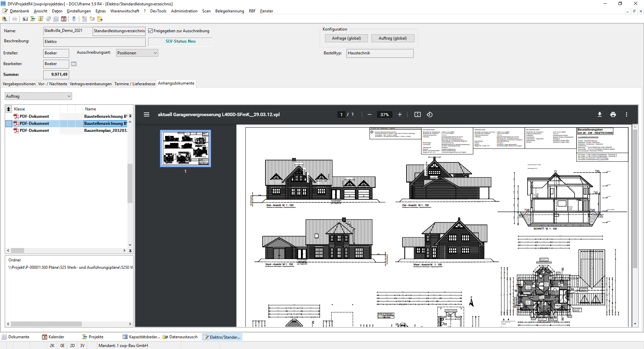Open Datenaustausch in the bottom bar
644x349 pixels.
click(x=180, y=337)
